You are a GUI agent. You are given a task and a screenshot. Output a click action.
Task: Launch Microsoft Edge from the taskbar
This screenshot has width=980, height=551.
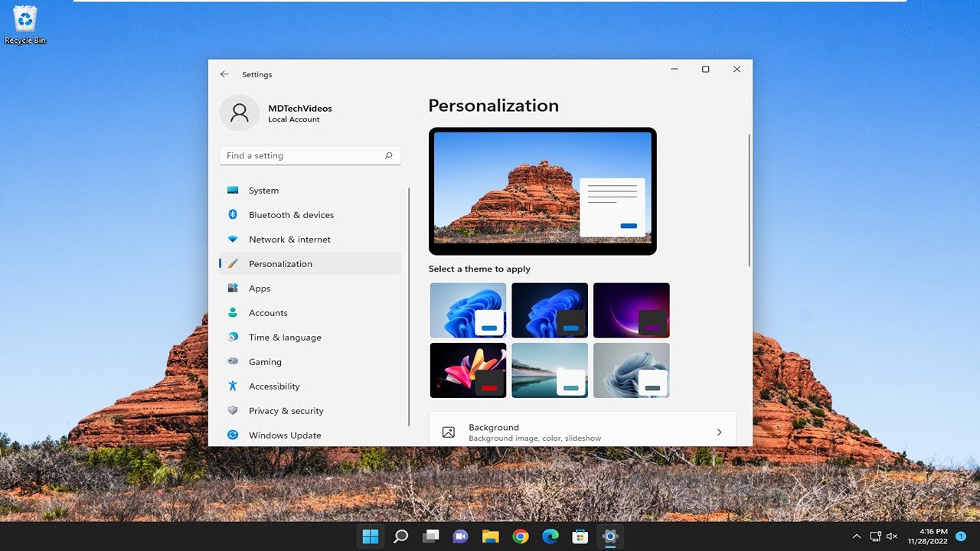550,536
